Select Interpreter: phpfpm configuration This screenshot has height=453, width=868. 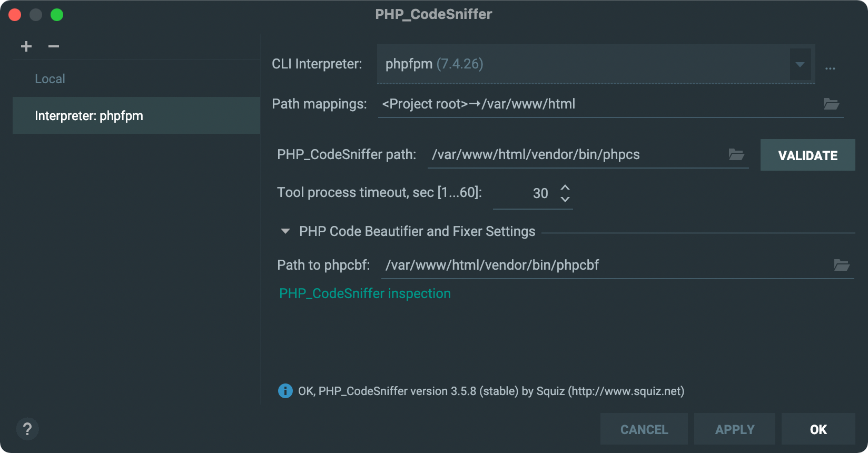[136, 115]
